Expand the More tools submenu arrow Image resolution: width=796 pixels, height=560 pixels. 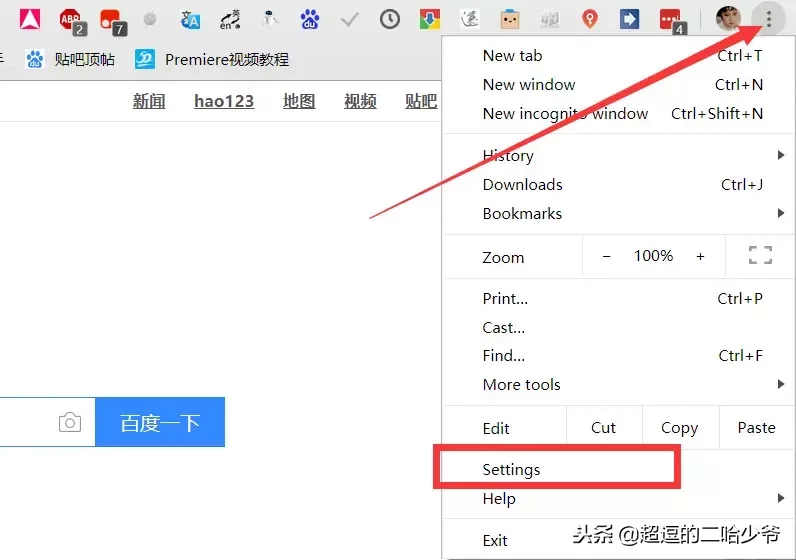pos(781,384)
